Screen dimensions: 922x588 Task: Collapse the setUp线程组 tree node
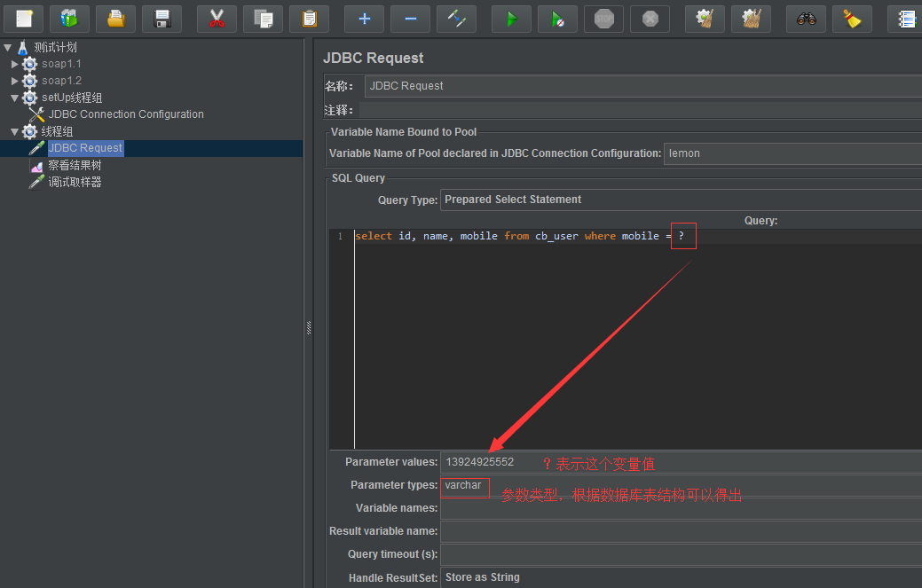pyautogui.click(x=15, y=98)
